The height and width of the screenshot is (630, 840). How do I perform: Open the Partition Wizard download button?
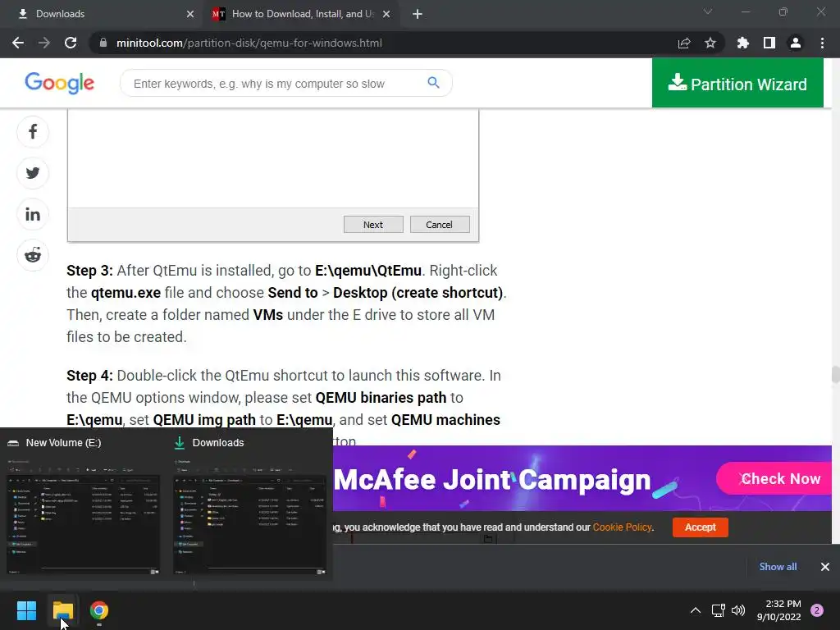(x=737, y=83)
